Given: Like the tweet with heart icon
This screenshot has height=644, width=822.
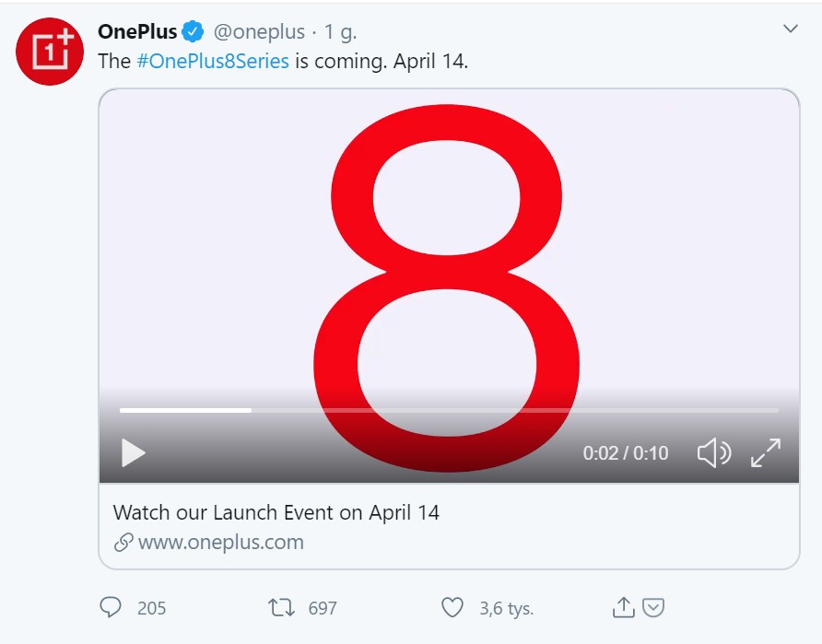Looking at the screenshot, I should pyautogui.click(x=452, y=608).
